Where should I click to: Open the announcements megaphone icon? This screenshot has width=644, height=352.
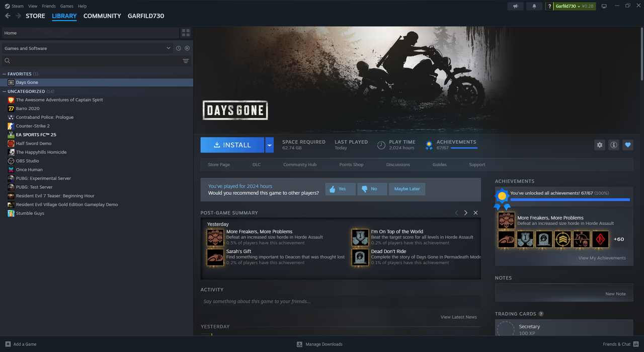click(515, 6)
